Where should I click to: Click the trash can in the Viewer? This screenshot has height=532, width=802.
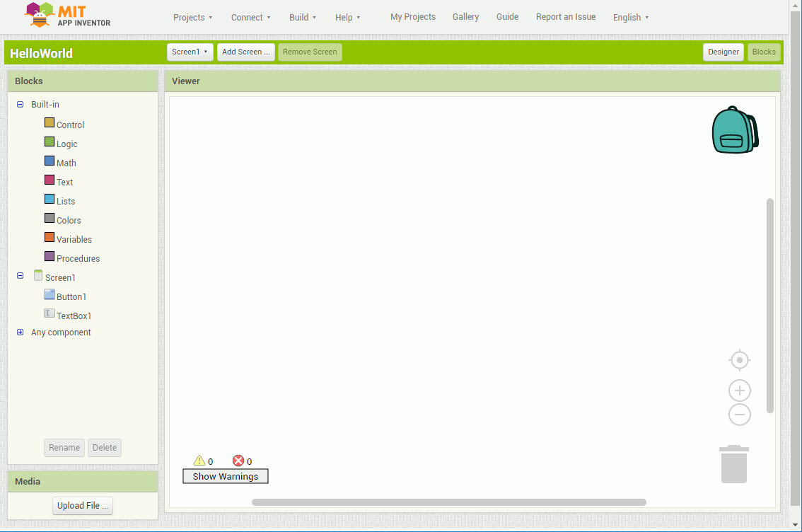click(733, 463)
